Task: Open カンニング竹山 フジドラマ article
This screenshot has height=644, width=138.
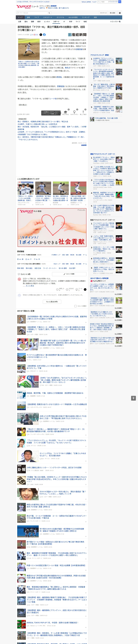Action: coord(63,454)
